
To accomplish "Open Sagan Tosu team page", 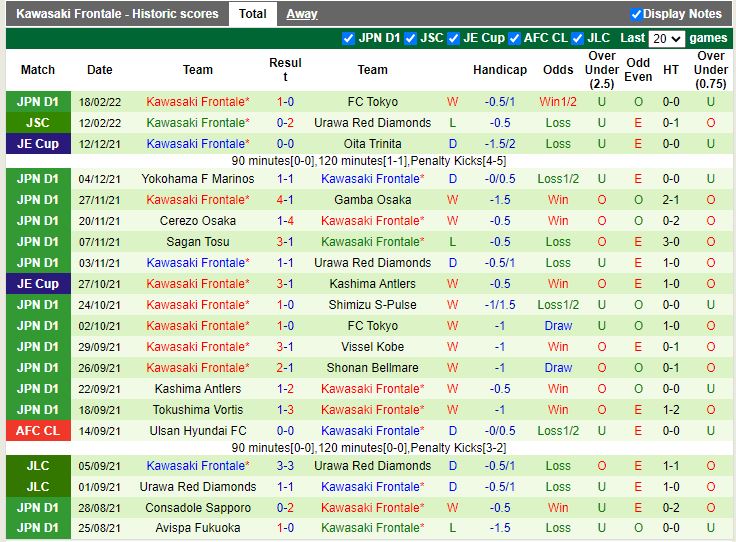I will pos(197,242).
